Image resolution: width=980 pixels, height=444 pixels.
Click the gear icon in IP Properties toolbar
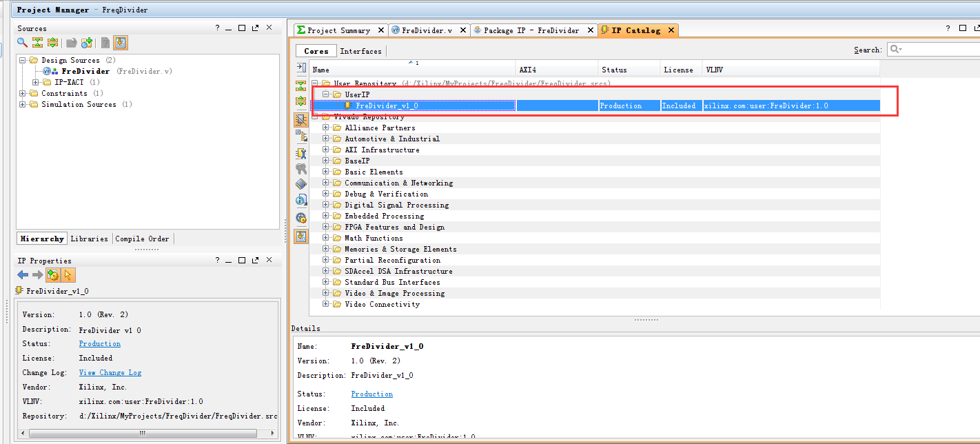click(53, 275)
